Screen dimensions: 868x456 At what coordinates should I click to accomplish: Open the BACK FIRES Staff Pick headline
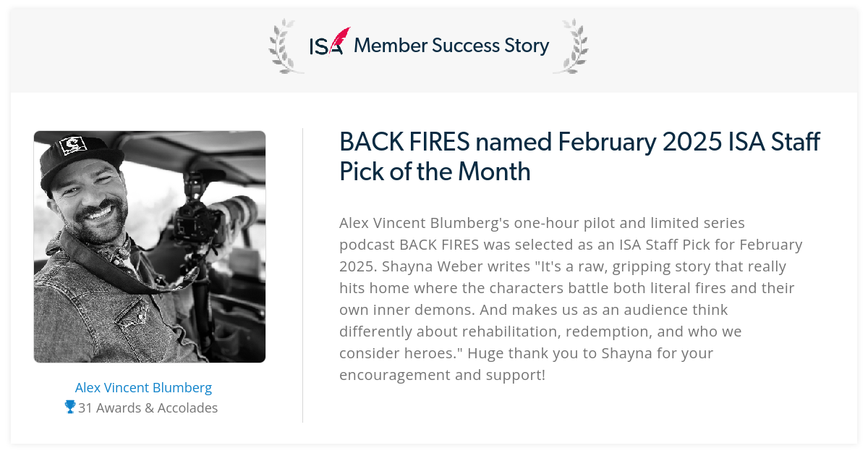[x=579, y=156]
